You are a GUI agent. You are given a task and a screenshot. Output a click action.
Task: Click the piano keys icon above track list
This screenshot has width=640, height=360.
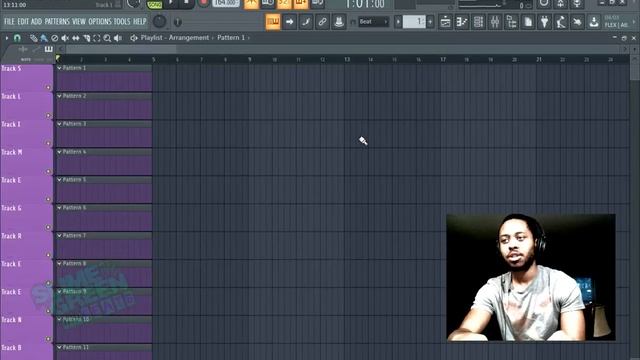(49, 49)
